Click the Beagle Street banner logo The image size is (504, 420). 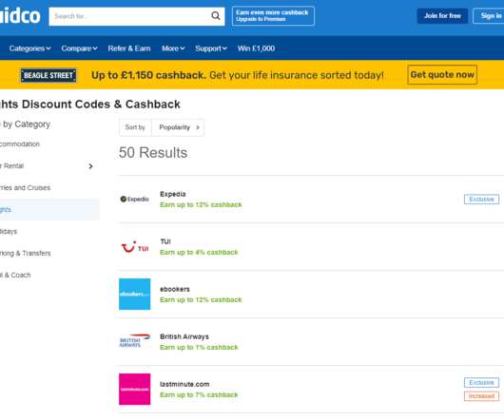[x=48, y=75]
